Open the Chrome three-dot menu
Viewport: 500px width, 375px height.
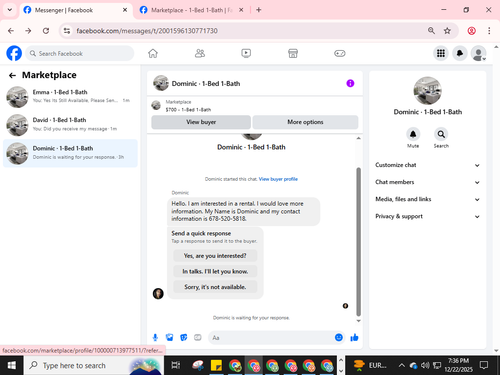489,31
